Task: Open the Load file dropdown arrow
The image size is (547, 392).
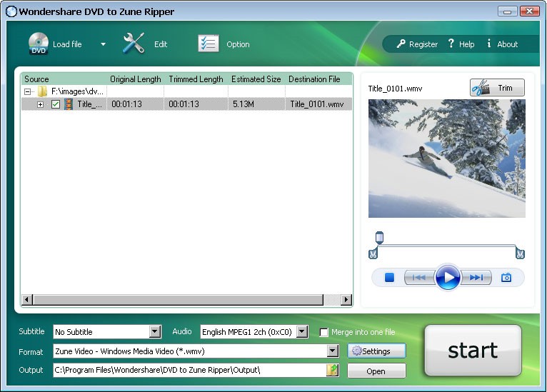Action: coord(103,44)
